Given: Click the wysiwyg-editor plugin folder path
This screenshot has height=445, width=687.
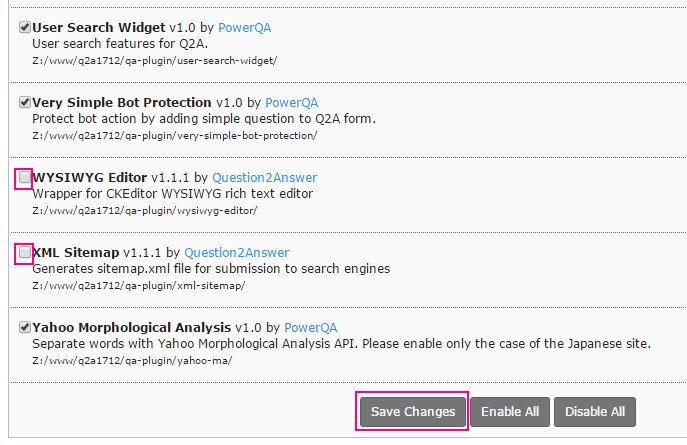Looking at the screenshot, I should (x=144, y=211).
